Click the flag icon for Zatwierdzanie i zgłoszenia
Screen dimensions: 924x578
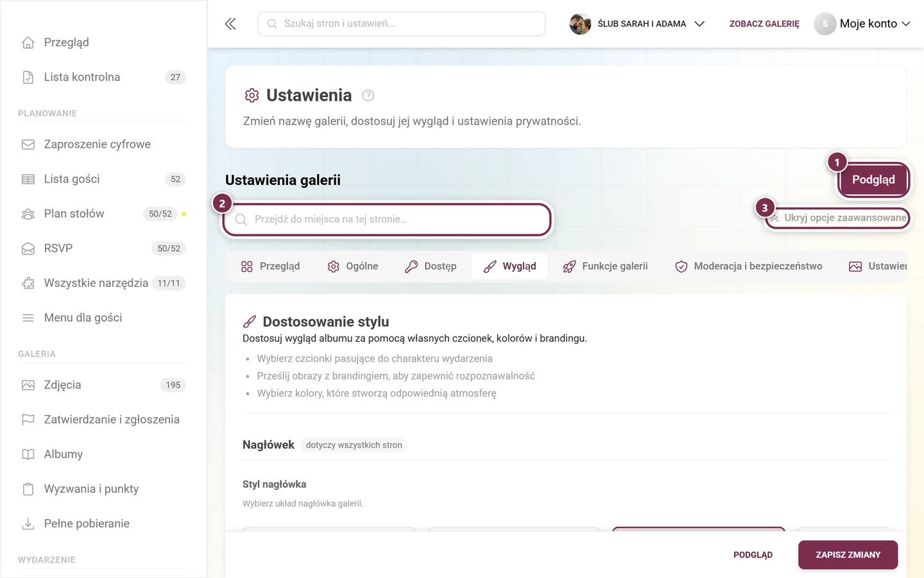point(28,420)
